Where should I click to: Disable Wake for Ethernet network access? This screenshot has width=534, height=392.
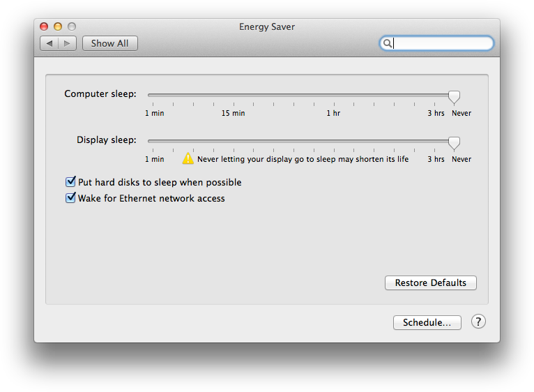pos(70,198)
